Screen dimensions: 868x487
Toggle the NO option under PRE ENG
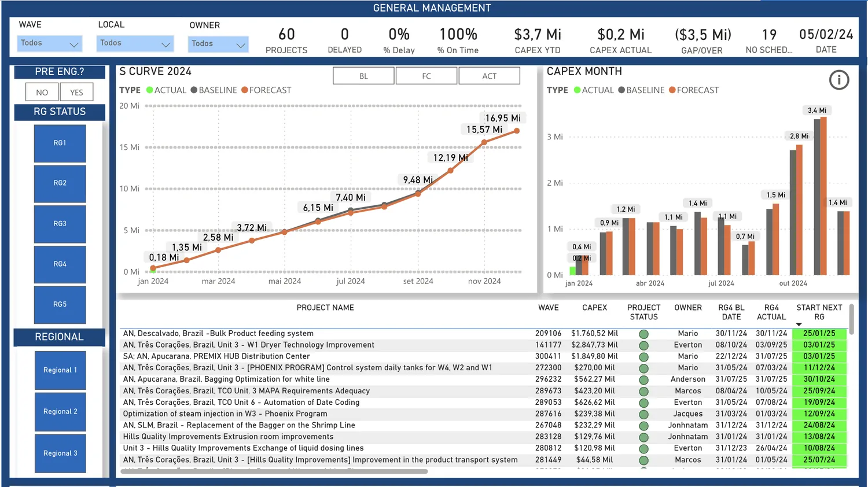point(42,93)
